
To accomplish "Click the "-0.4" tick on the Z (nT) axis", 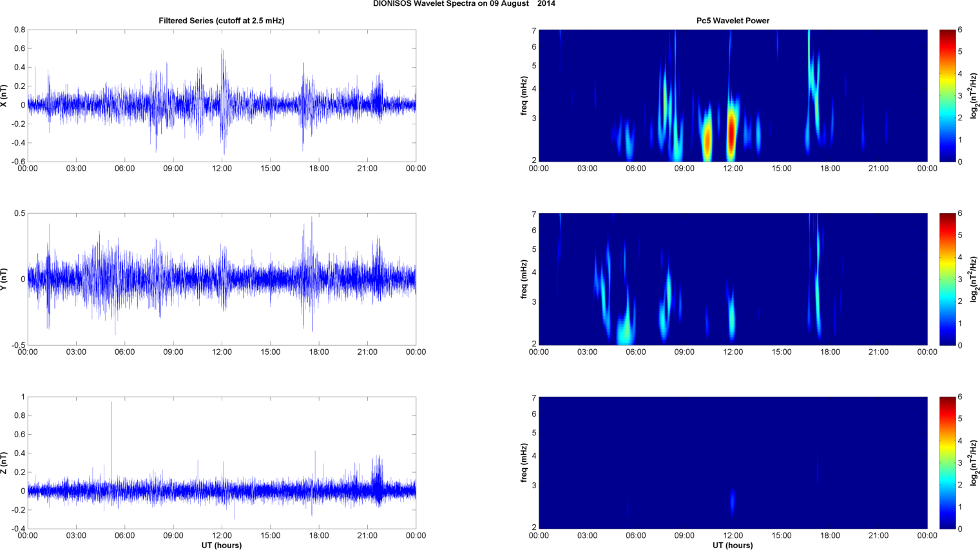I will click(x=18, y=529).
